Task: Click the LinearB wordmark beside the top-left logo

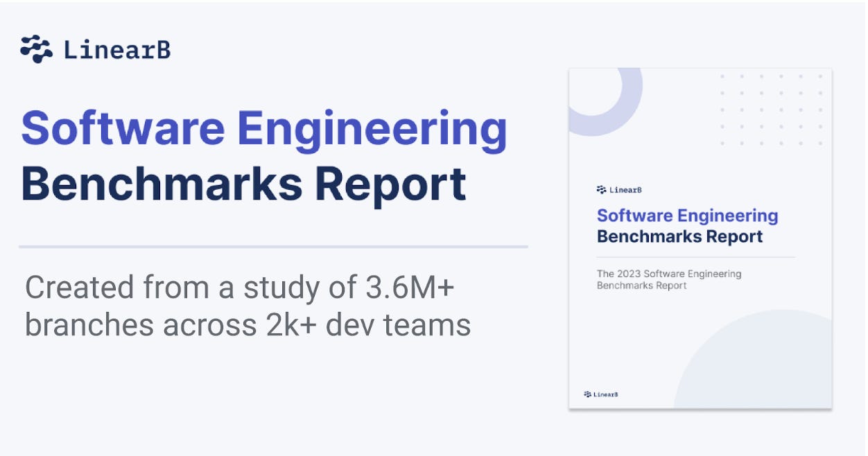Action: 116,50
